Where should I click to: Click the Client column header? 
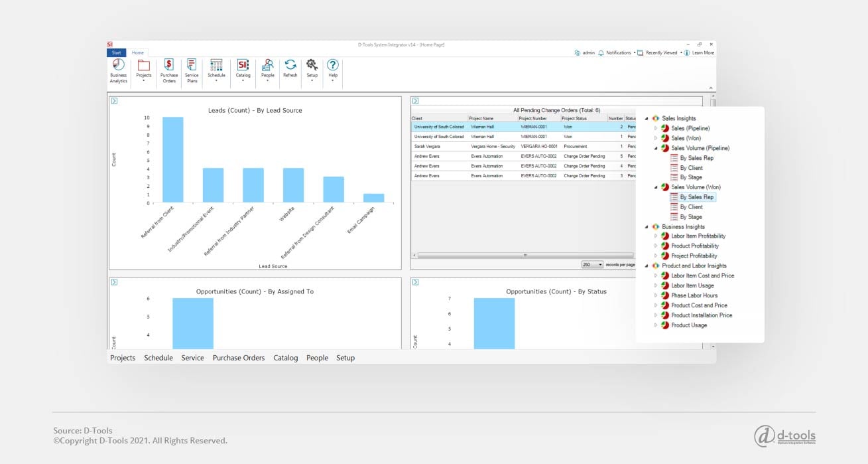point(439,118)
